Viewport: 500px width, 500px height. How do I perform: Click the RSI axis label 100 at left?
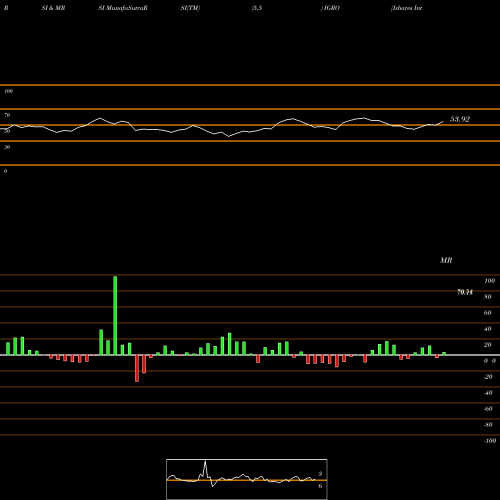click(x=8, y=91)
